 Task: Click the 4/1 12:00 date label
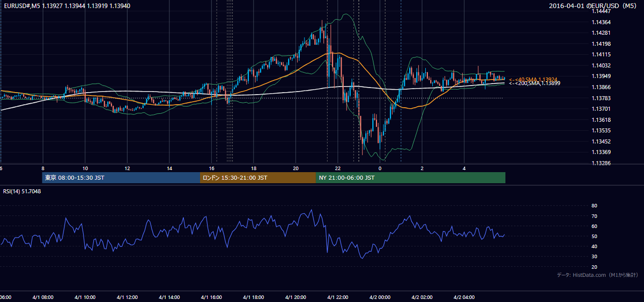(x=127, y=297)
